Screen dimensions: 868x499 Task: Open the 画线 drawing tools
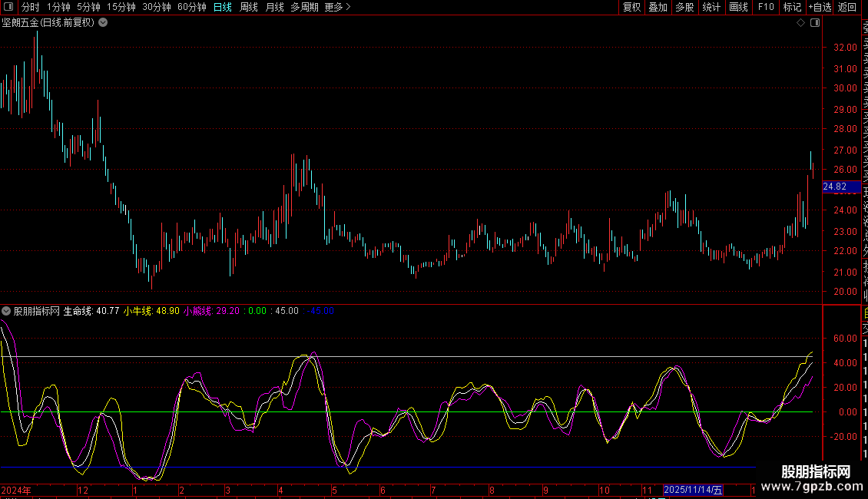tap(738, 7)
